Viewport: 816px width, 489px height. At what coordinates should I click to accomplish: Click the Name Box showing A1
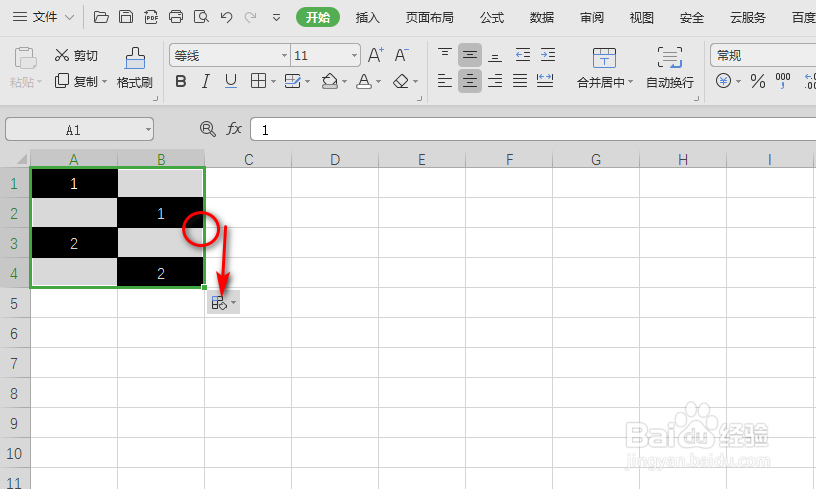coord(79,130)
